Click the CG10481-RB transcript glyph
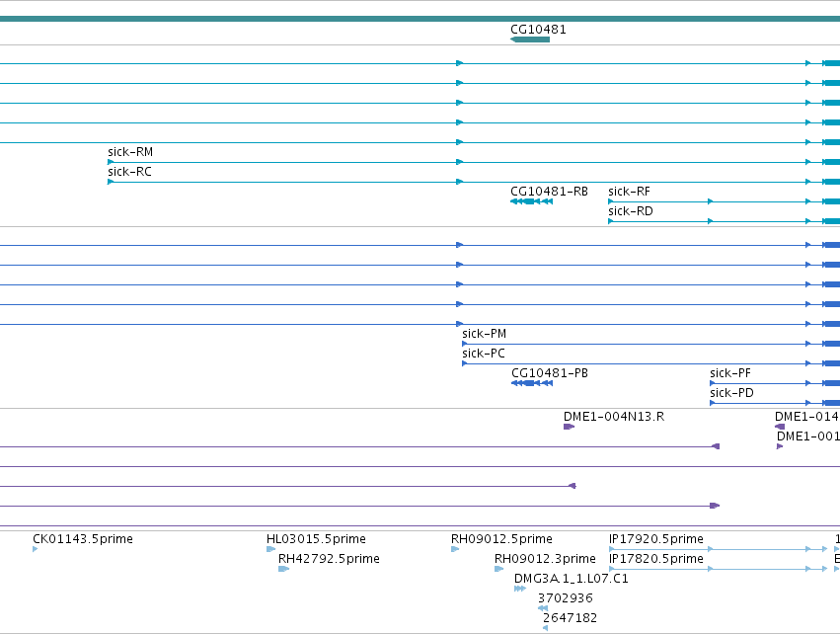The height and width of the screenshot is (634, 840). pos(531,201)
